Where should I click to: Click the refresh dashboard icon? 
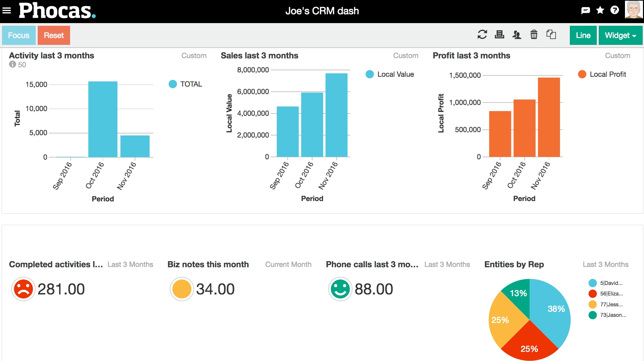[x=482, y=35]
